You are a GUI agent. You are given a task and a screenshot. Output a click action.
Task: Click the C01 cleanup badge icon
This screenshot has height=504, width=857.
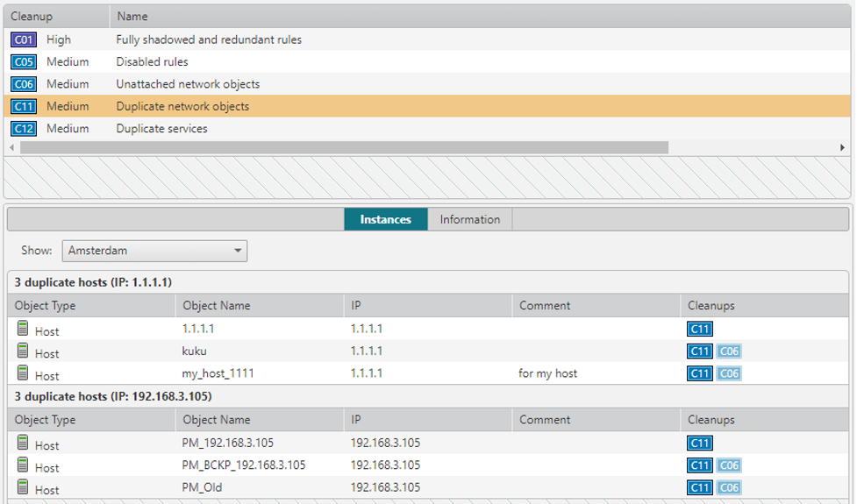tap(25, 39)
